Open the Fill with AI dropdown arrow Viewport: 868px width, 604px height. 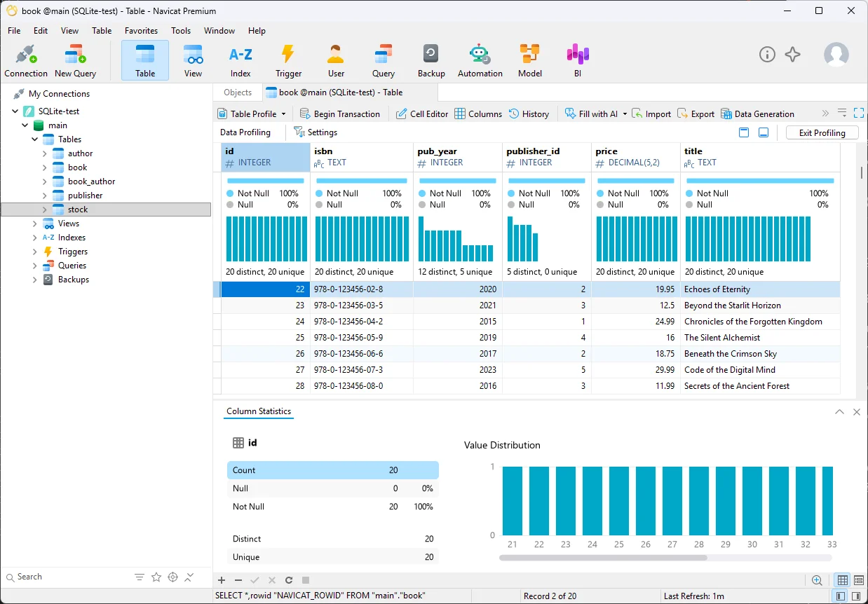(624, 114)
